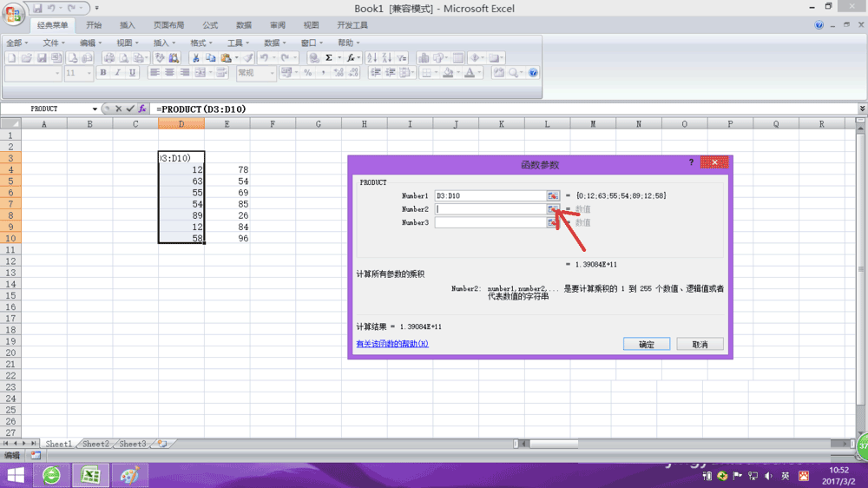Open the font color dropdown arrow
The width and height of the screenshot is (868, 488).
click(x=479, y=73)
